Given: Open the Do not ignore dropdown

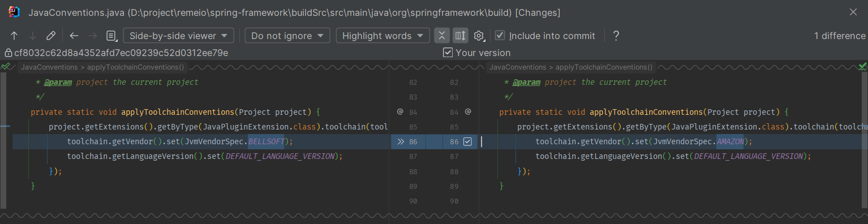Looking at the screenshot, I should (287, 36).
